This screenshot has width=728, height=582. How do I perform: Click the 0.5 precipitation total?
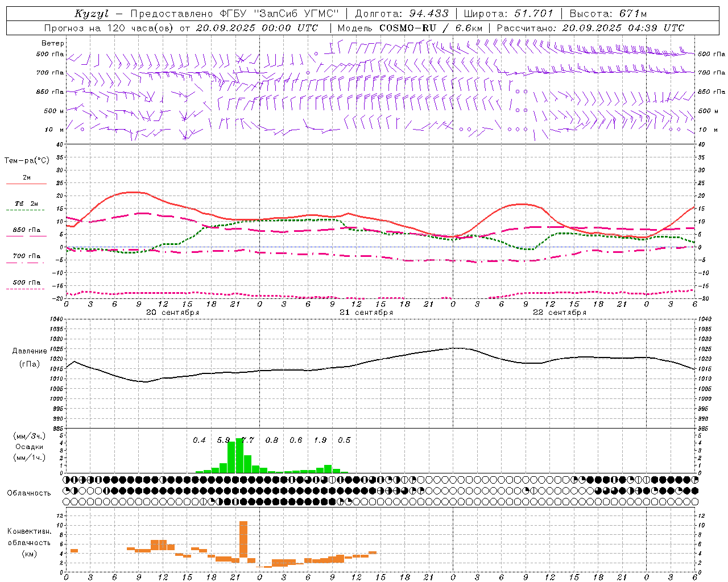[x=344, y=440]
